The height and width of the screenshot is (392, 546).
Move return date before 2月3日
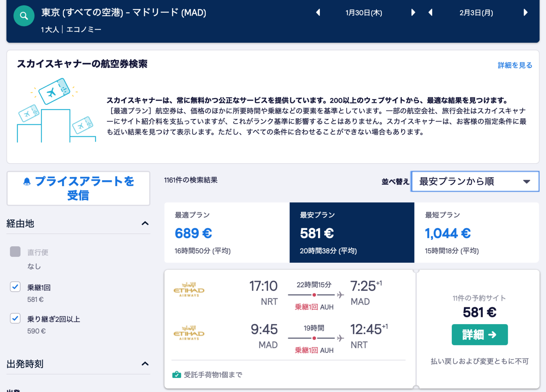tap(431, 13)
